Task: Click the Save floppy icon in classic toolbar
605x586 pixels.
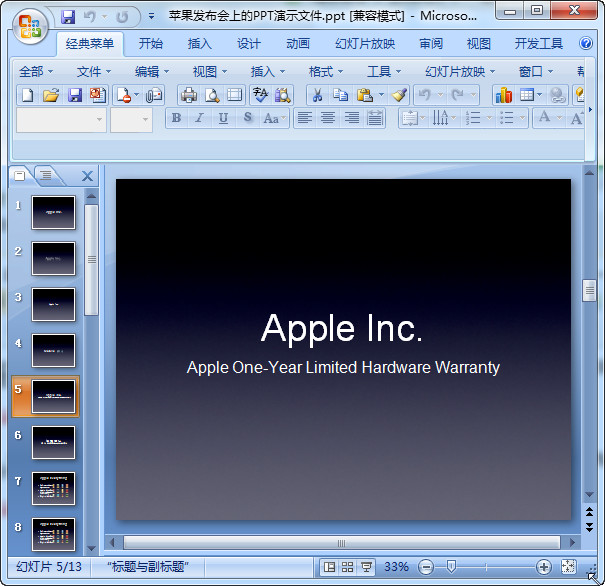Action: (x=74, y=95)
